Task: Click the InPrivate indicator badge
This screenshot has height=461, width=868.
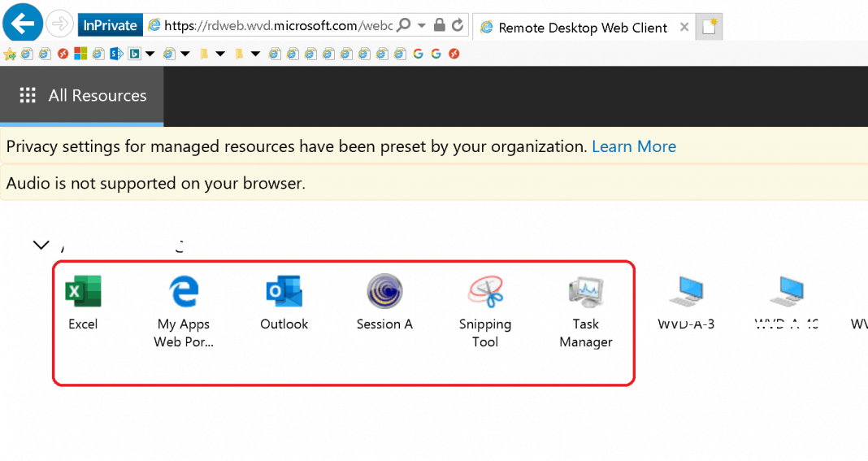Action: 111,25
